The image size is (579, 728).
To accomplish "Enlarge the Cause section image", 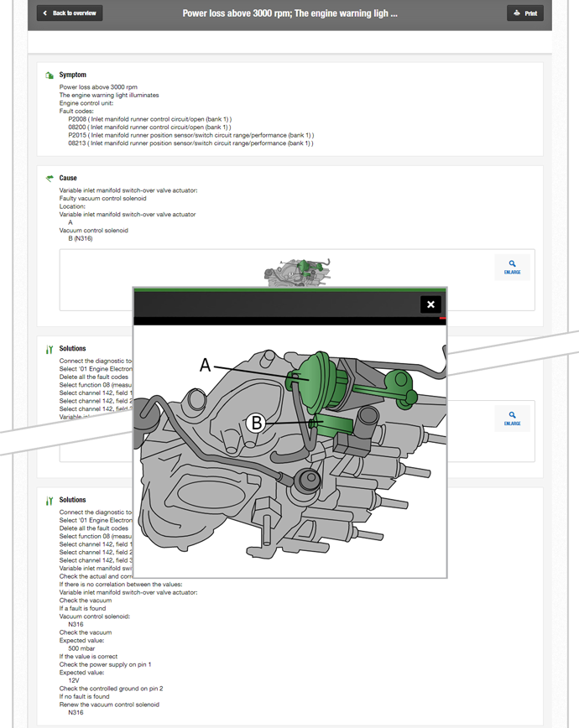I will [x=512, y=267].
